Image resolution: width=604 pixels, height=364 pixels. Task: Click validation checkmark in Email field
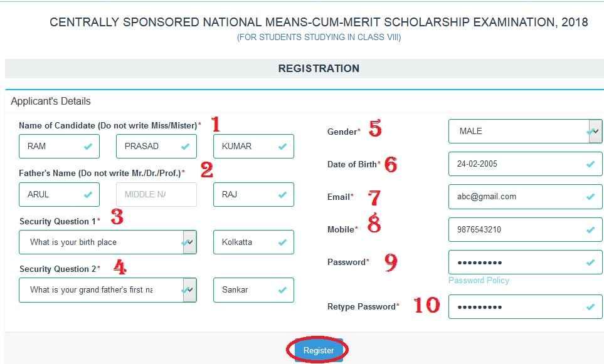[591, 197]
